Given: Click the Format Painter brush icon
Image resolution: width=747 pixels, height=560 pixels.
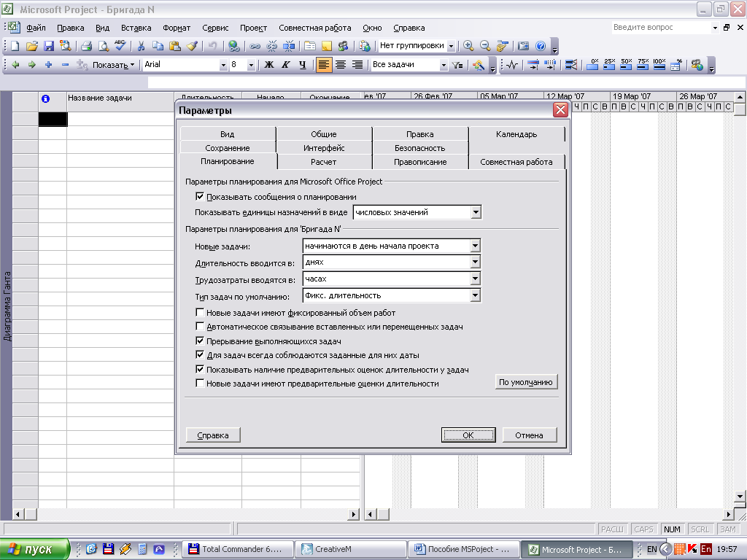Looking at the screenshot, I should pyautogui.click(x=192, y=46).
